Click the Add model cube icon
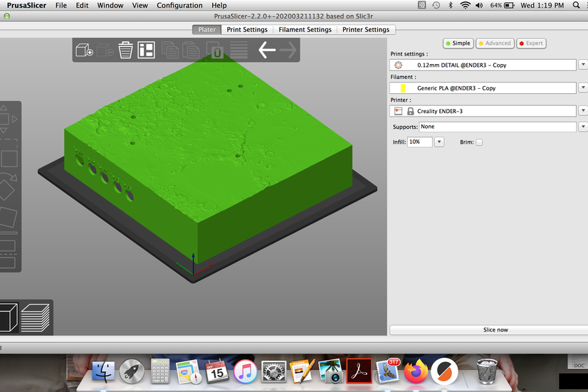This screenshot has height=392, width=588. [84, 50]
